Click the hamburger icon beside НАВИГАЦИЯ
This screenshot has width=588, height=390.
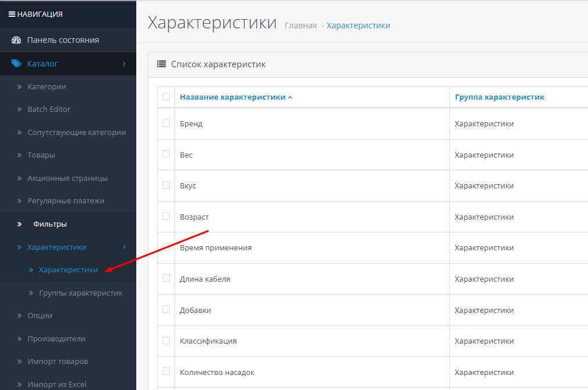(x=12, y=14)
